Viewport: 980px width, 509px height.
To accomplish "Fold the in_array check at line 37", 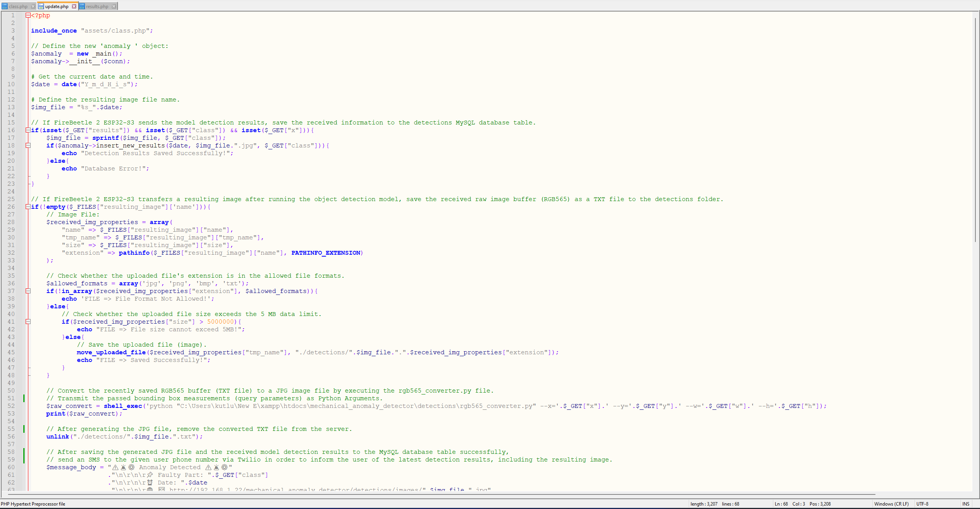I will click(28, 291).
